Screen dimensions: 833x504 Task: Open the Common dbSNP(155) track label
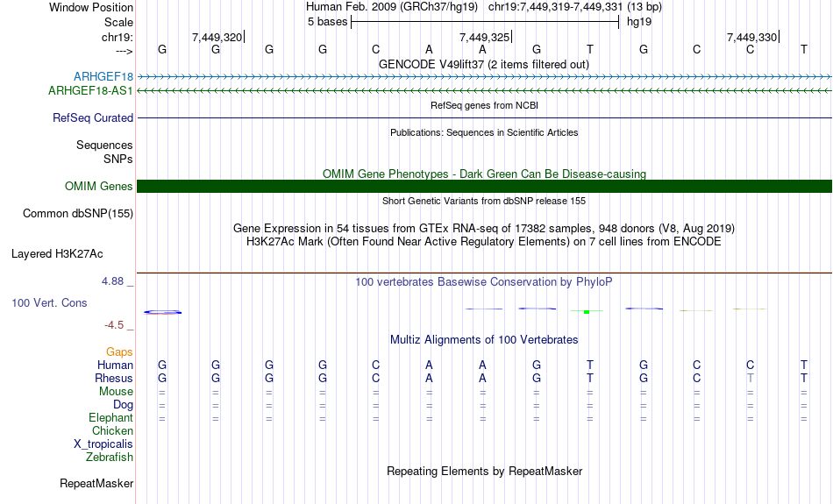tap(78, 214)
